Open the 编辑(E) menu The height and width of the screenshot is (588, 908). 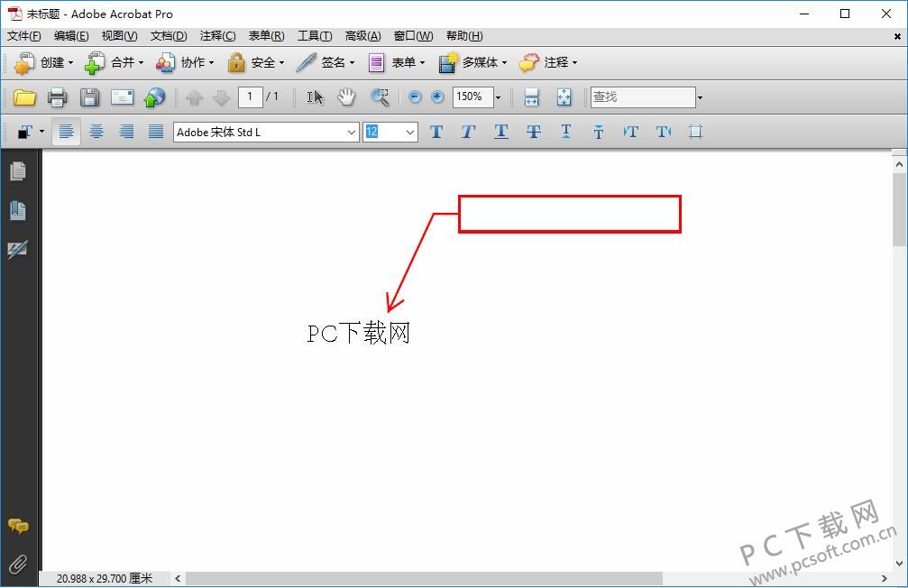click(x=71, y=36)
